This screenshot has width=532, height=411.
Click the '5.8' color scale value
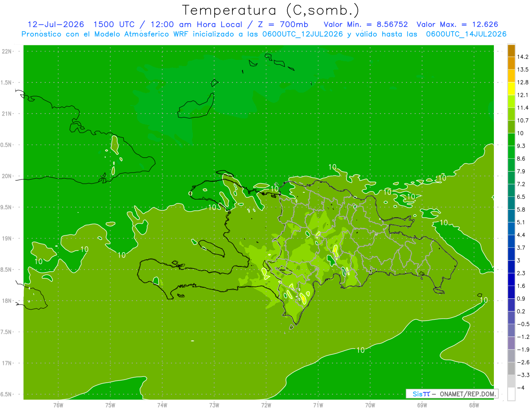(522, 209)
